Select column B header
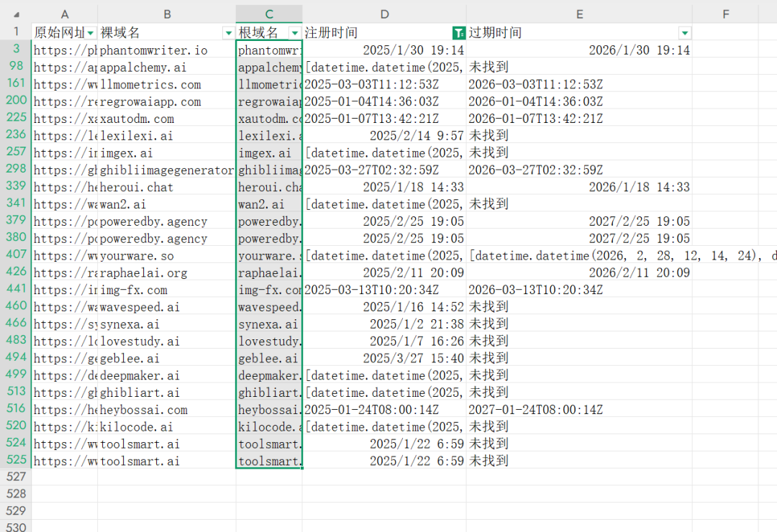The height and width of the screenshot is (532, 777). click(167, 14)
